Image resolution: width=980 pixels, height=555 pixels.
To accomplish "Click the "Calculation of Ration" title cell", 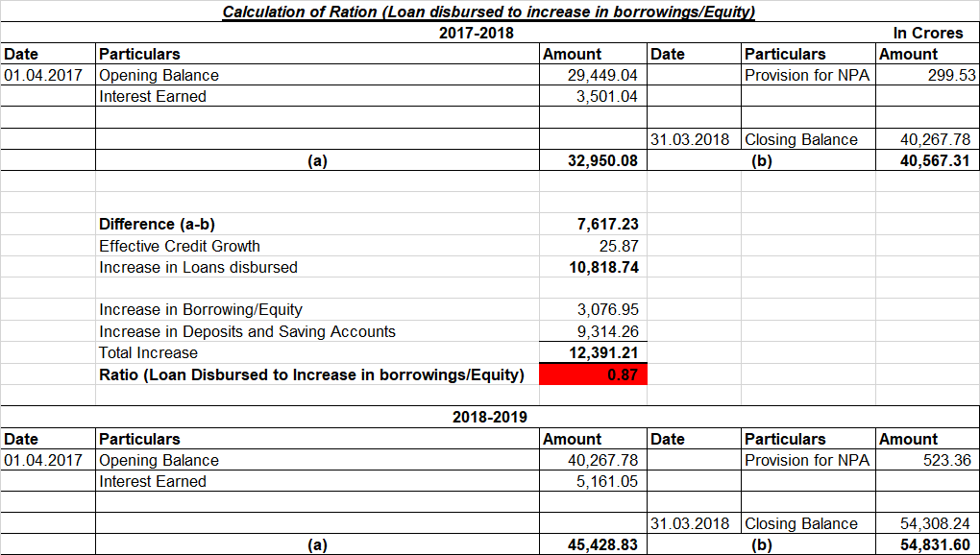I will [x=488, y=12].
